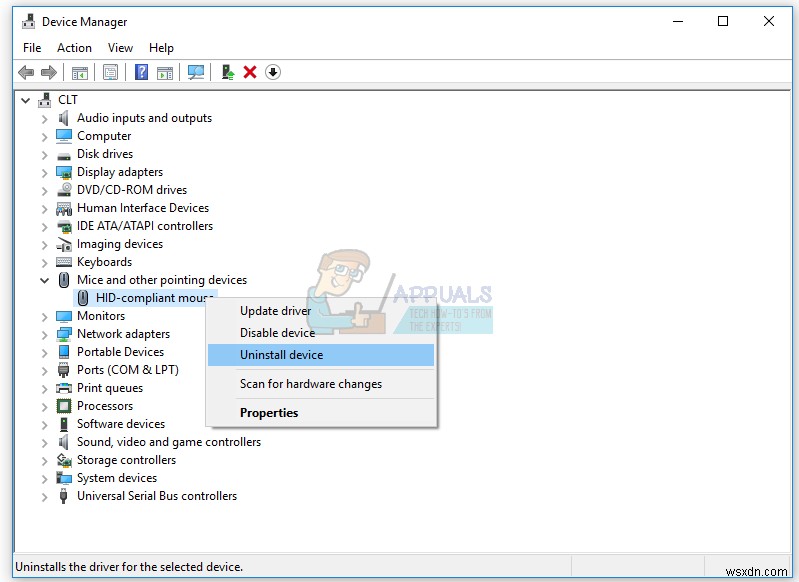Click the HID-compliant mouse device icon

83,298
